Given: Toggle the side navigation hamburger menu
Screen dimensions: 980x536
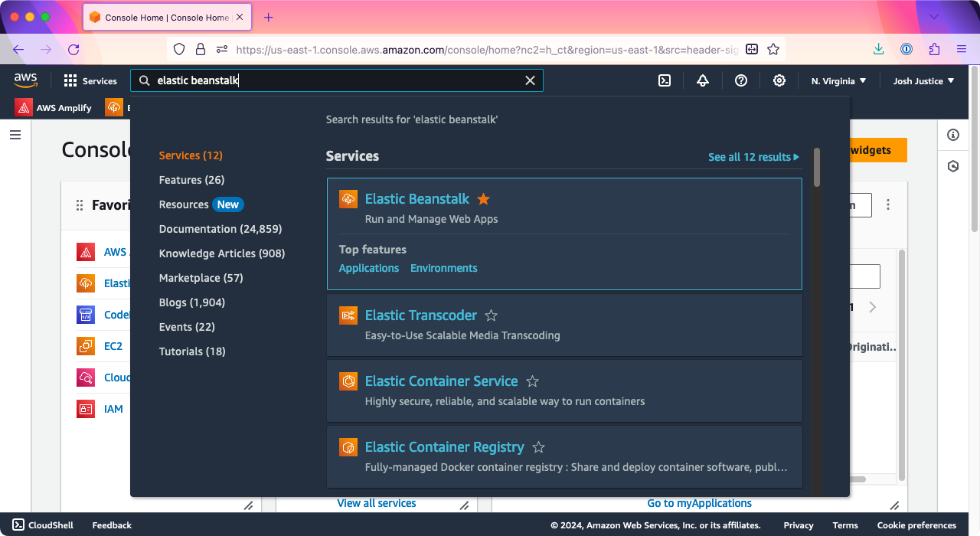Looking at the screenshot, I should point(15,135).
